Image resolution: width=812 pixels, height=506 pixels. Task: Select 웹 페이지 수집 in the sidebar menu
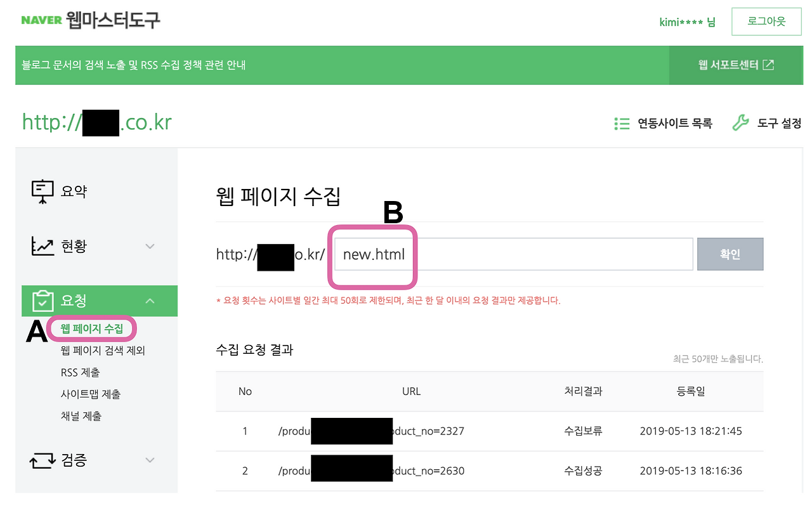[x=91, y=328]
